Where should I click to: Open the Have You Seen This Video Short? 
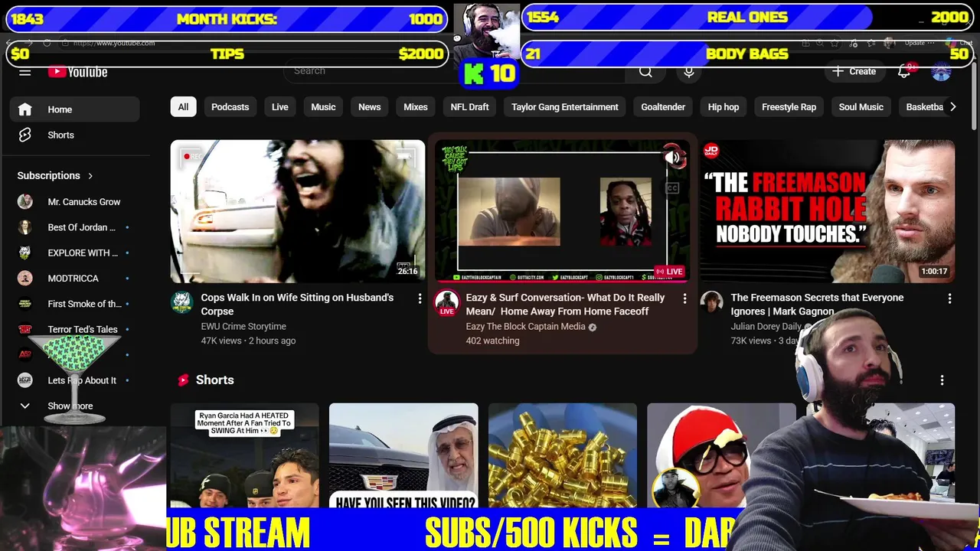click(x=403, y=455)
